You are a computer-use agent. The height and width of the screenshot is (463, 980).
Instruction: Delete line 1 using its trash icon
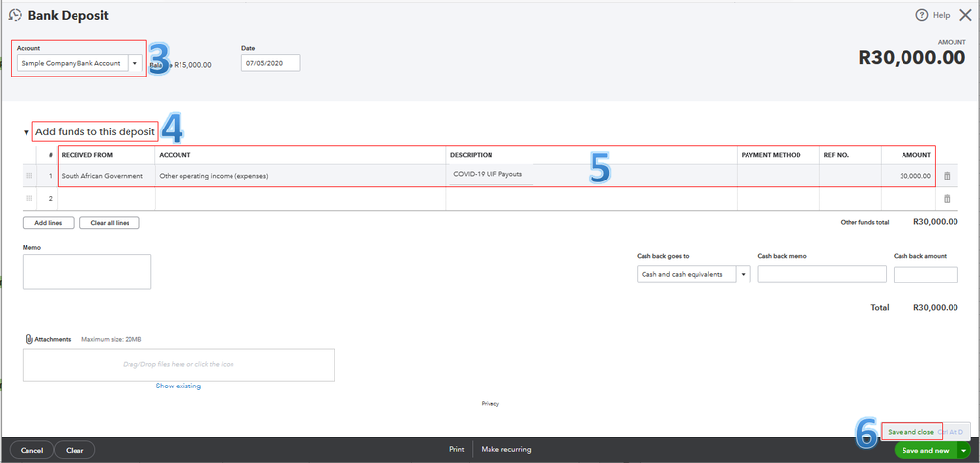click(x=947, y=176)
